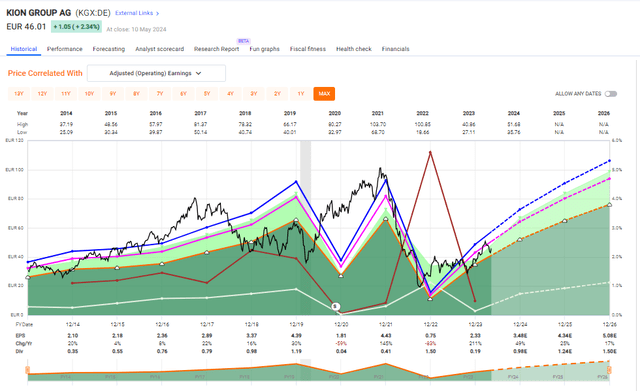Go to the Analyst scorecard tab
The image size is (640, 391).
160,49
